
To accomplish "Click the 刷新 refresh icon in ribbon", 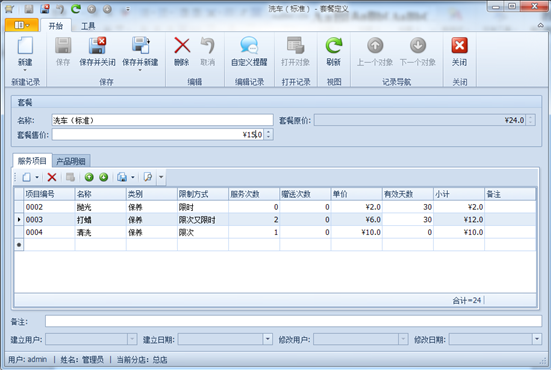I will (x=333, y=46).
